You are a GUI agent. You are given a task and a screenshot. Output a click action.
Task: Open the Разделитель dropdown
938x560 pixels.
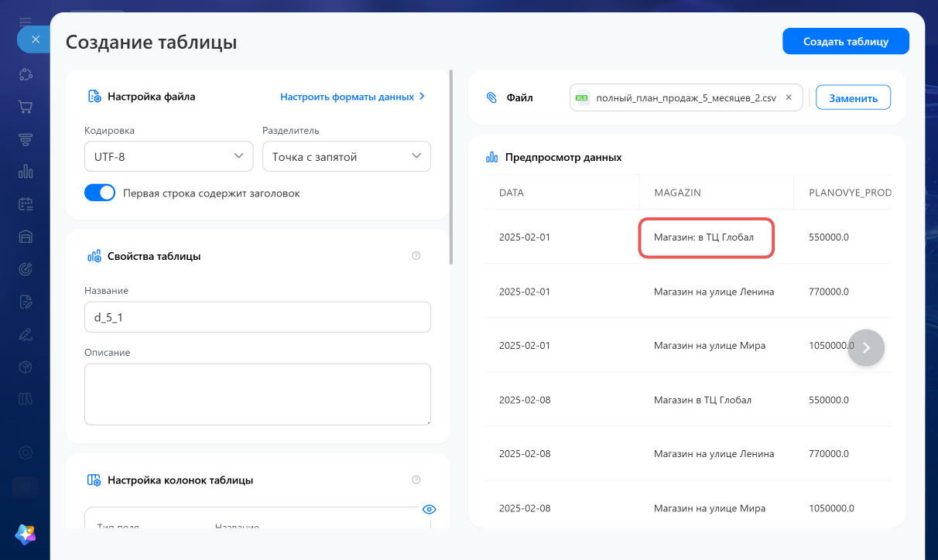pyautogui.click(x=347, y=156)
